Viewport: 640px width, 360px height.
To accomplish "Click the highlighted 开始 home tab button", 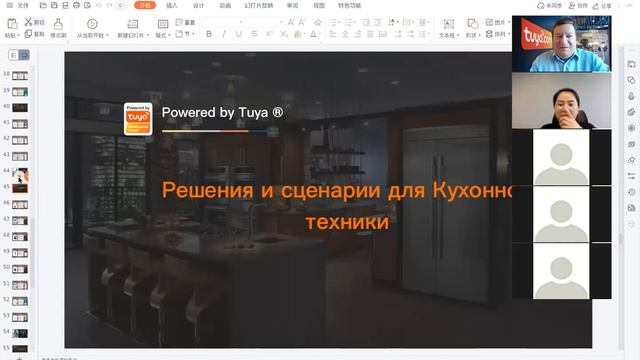I will tap(145, 5).
